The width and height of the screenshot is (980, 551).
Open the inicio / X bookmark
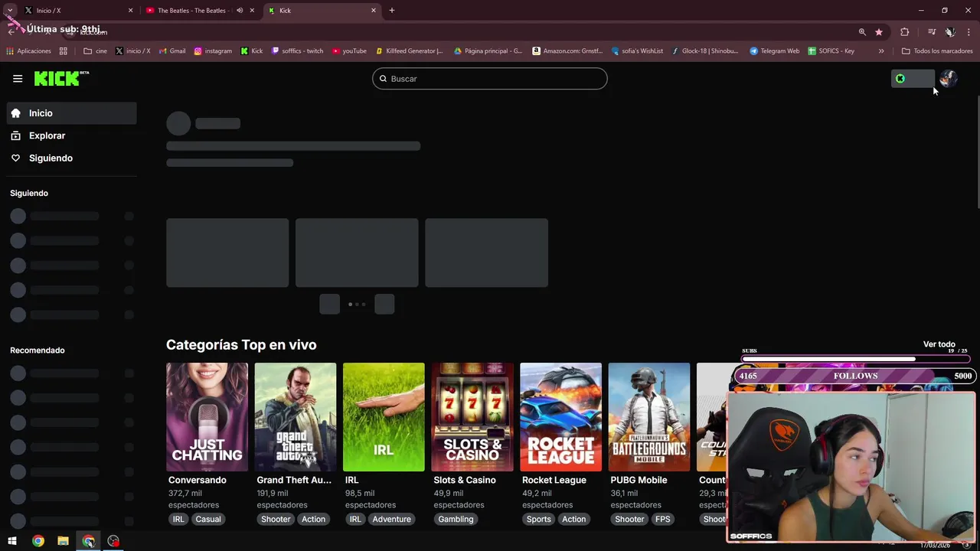click(132, 51)
